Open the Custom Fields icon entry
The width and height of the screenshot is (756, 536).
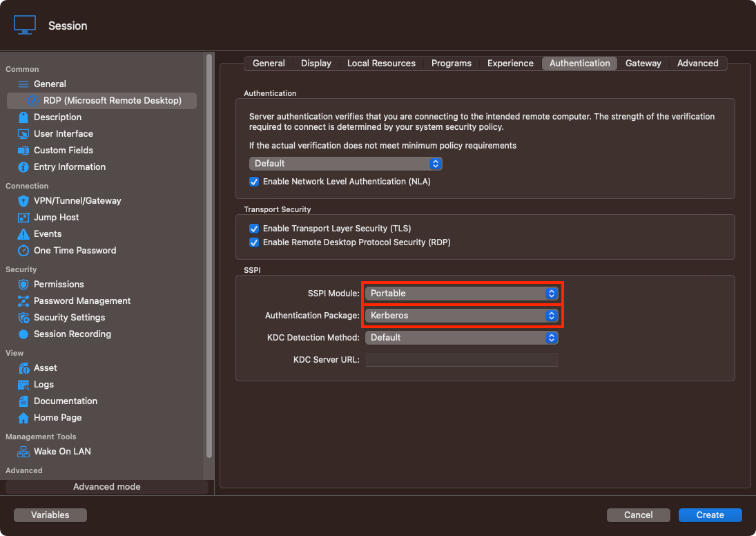23,151
